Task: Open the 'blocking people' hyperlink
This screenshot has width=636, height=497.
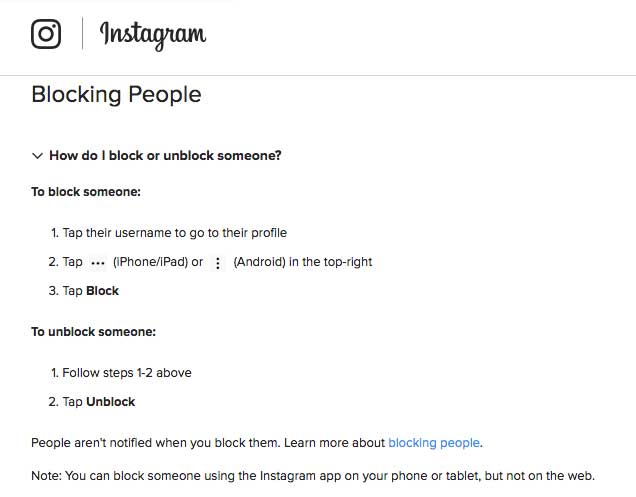Action: pyautogui.click(x=434, y=443)
